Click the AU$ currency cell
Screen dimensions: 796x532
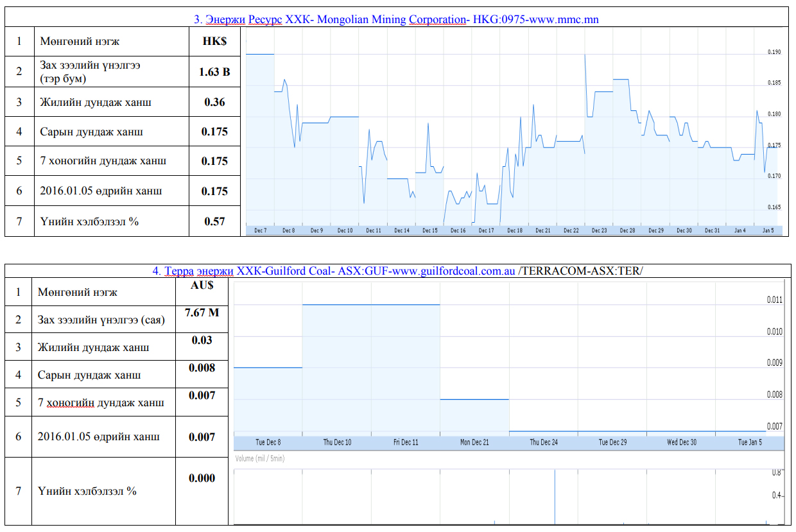pyautogui.click(x=202, y=286)
